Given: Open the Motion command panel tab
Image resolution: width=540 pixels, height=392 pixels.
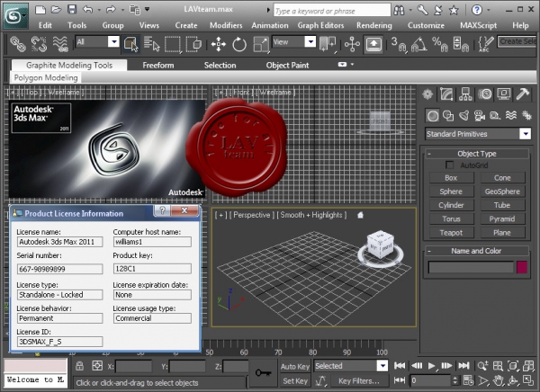Looking at the screenshot, I should point(484,94).
